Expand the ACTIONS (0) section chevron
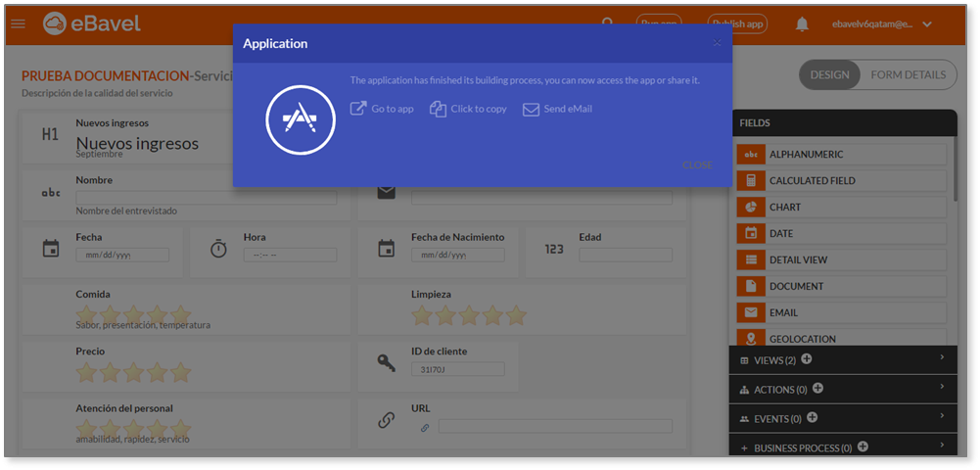 point(942,386)
